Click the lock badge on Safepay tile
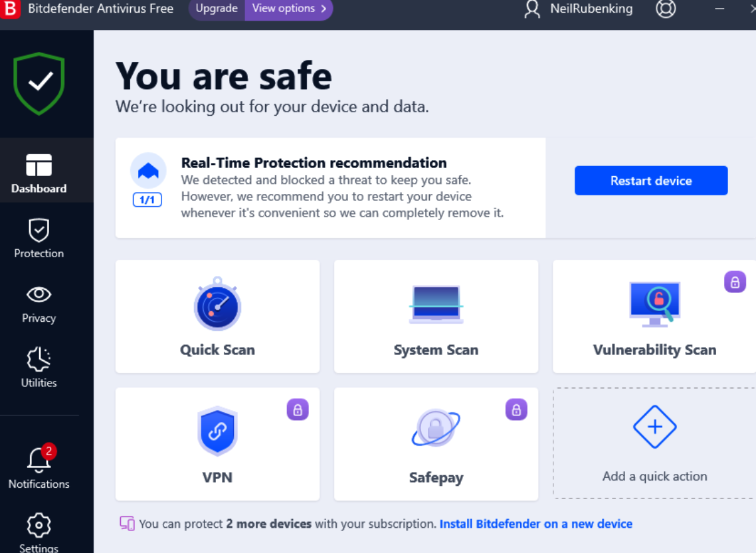756x553 pixels. [516, 409]
